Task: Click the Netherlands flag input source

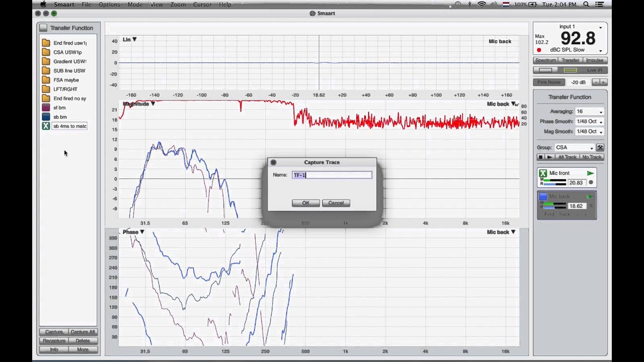Action: [506, 4]
